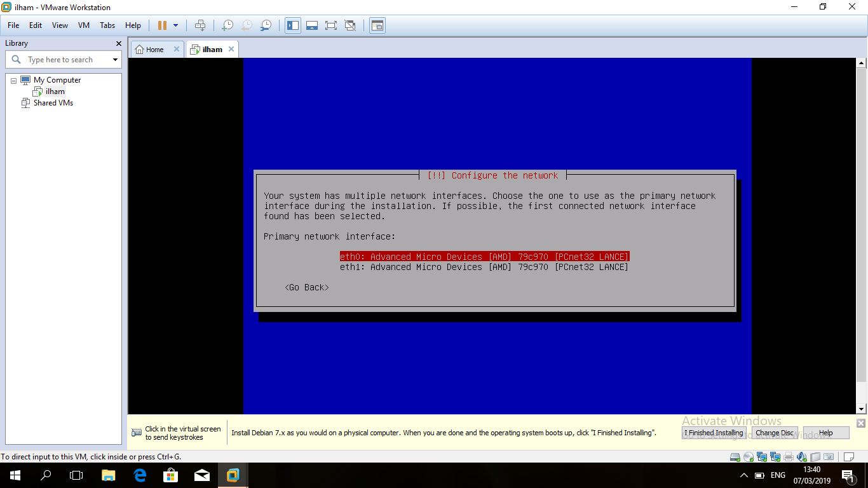Select My Computer in the library tree
This screenshot has height=488, width=868.
point(57,80)
